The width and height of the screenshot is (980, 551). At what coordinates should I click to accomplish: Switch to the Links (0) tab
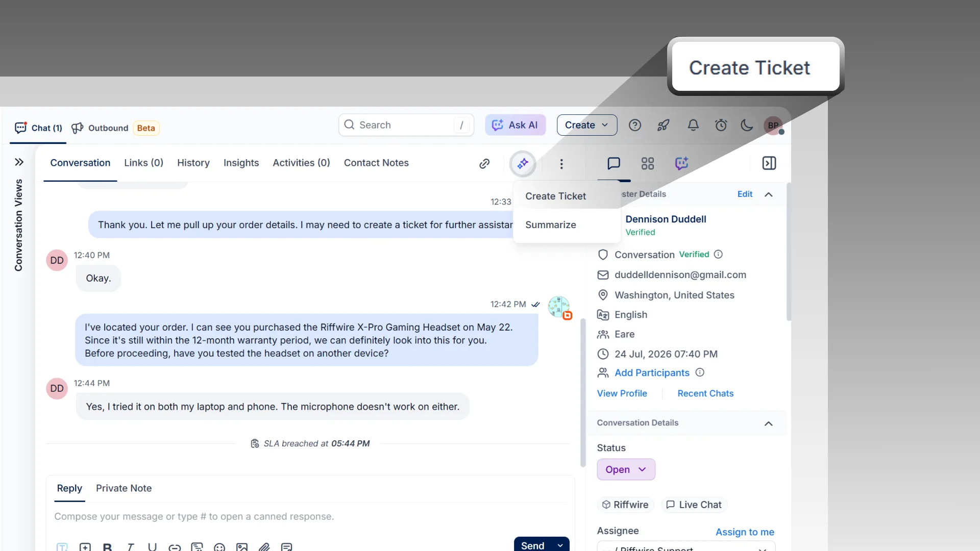(143, 163)
